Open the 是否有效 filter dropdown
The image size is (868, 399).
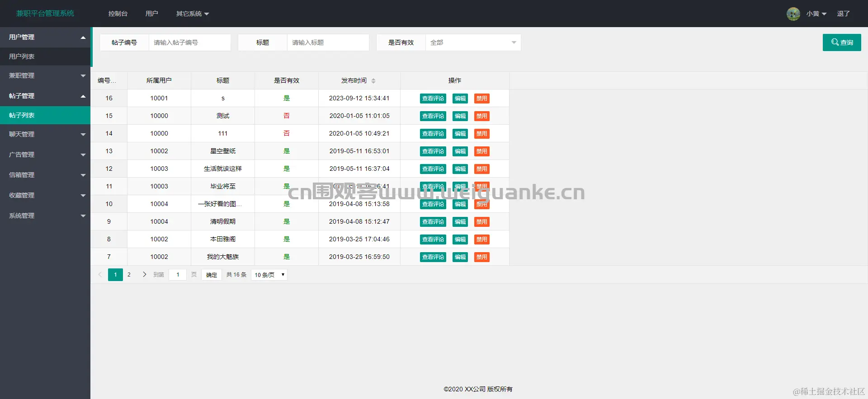pyautogui.click(x=473, y=42)
